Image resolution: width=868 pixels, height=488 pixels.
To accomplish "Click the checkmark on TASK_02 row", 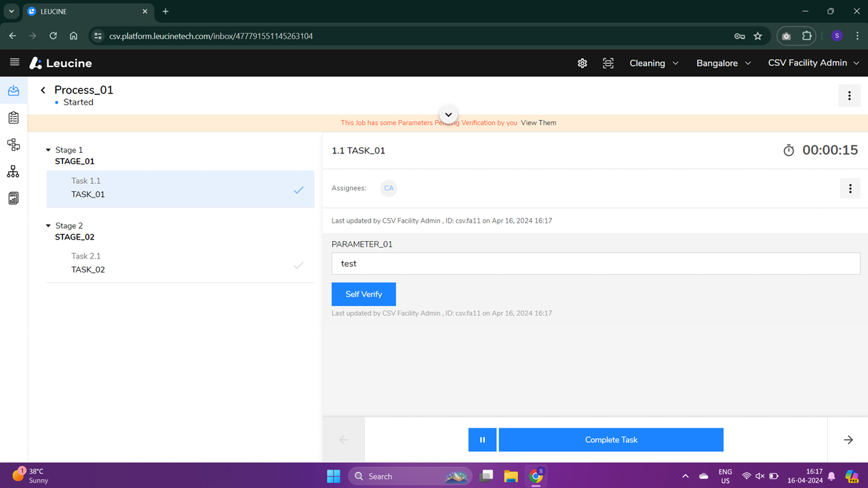I will pyautogui.click(x=298, y=265).
